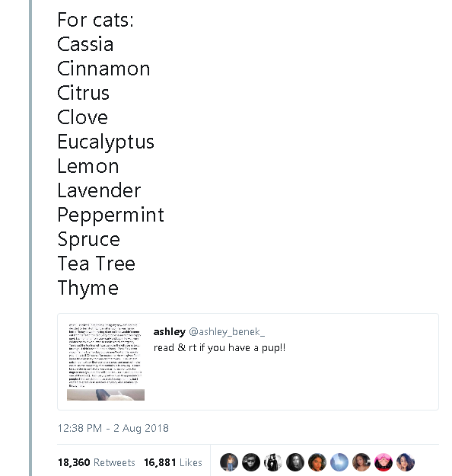Click the word Eucalyptus in the tweet
Screen dimensions: 452x476
pos(106,142)
